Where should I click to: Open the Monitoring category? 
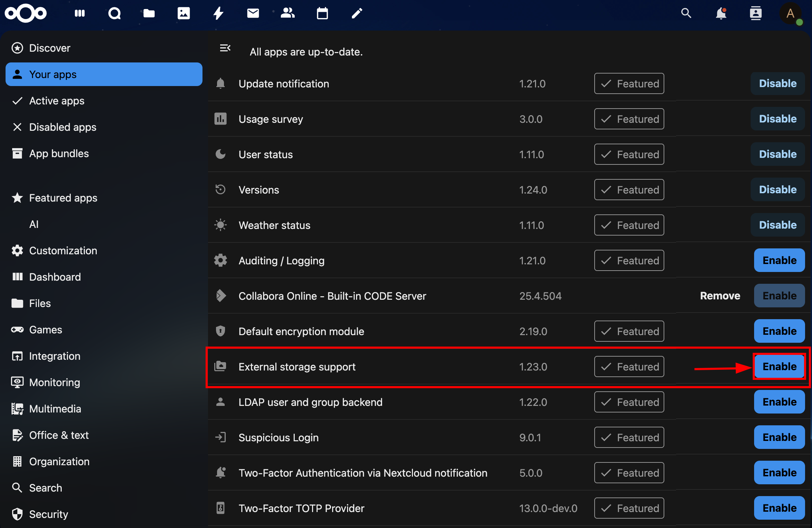tap(104, 382)
